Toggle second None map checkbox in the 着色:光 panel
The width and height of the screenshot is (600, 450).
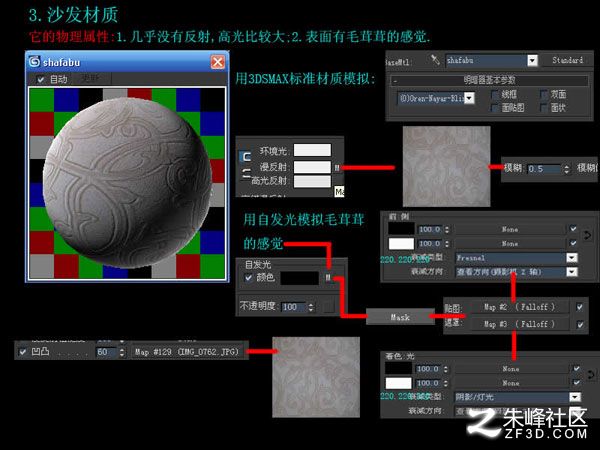pos(576,382)
